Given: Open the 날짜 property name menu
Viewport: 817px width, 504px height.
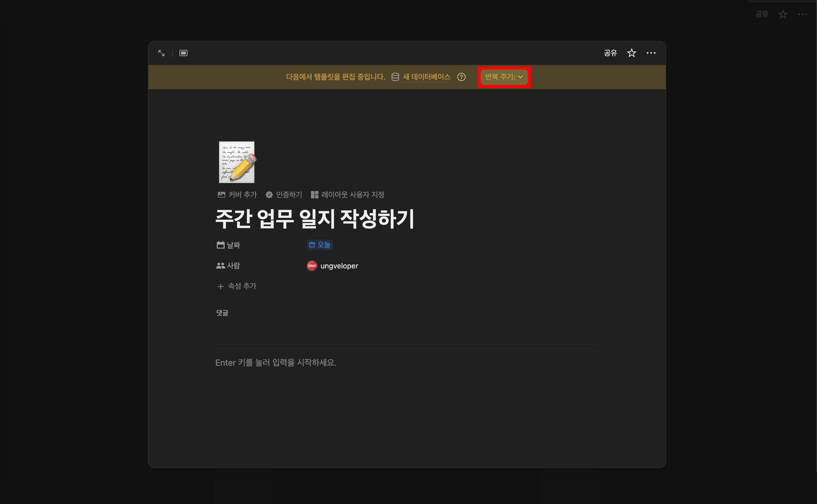Looking at the screenshot, I should (x=229, y=245).
